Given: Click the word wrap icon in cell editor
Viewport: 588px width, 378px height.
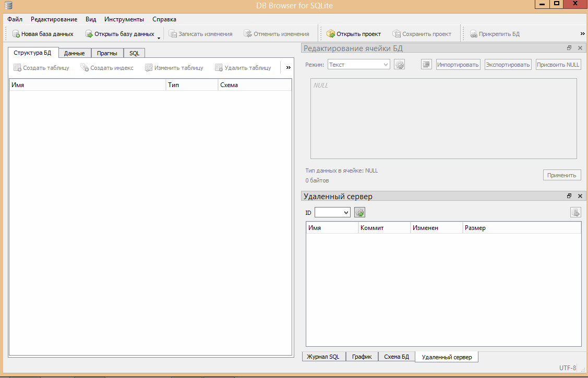Looking at the screenshot, I should click(x=426, y=65).
